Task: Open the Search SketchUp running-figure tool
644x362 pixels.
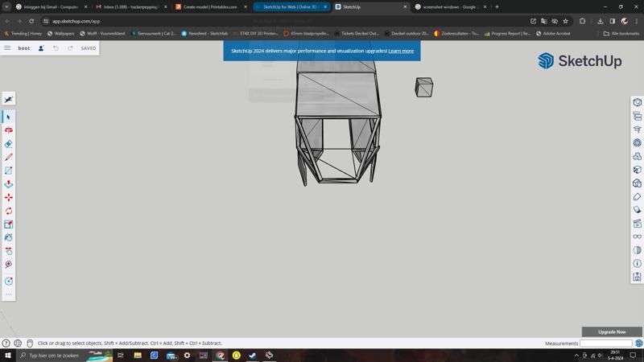Action: click(x=9, y=99)
